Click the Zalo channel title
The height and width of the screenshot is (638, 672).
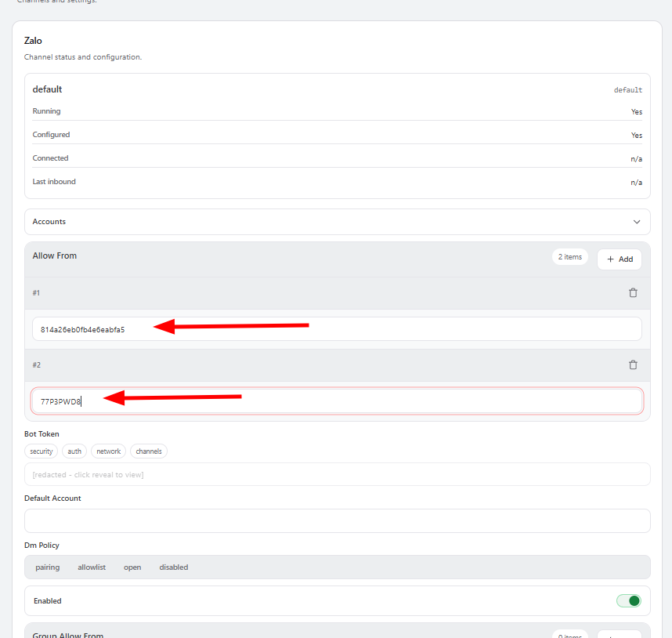(33, 41)
